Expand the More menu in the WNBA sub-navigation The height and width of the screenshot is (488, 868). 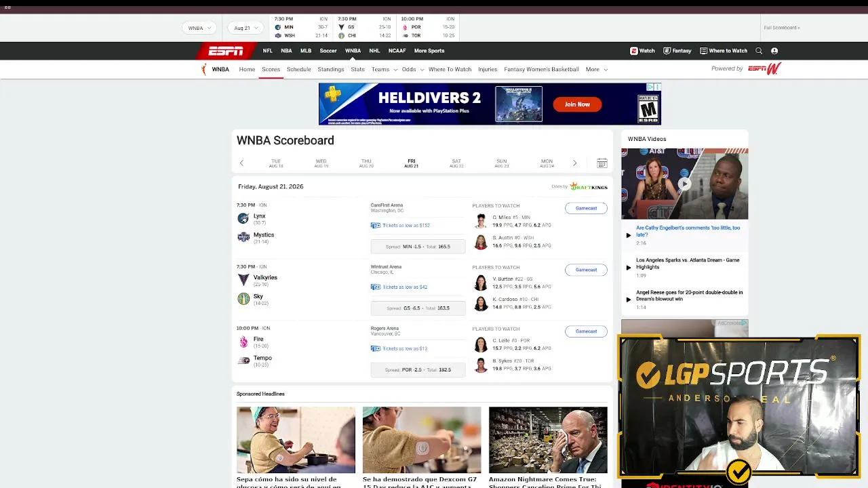(597, 69)
